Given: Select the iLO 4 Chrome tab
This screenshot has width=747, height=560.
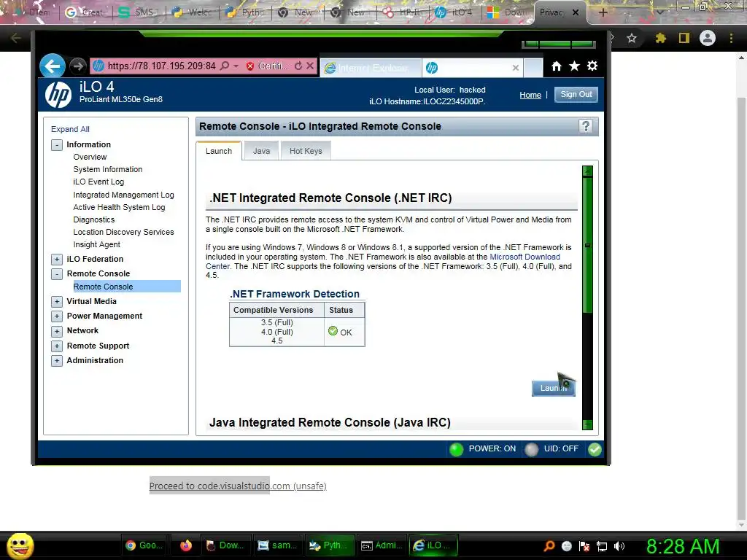Looking at the screenshot, I should 457,12.
